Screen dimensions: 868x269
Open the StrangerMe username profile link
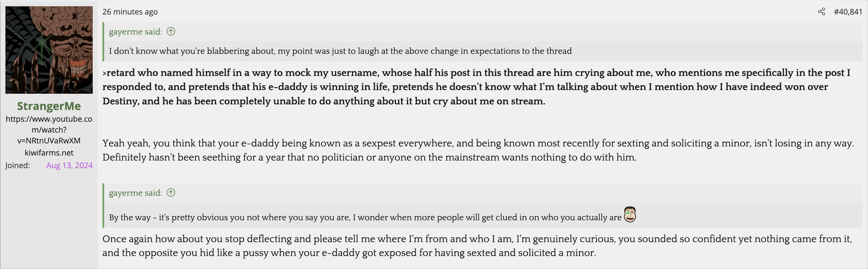(49, 106)
